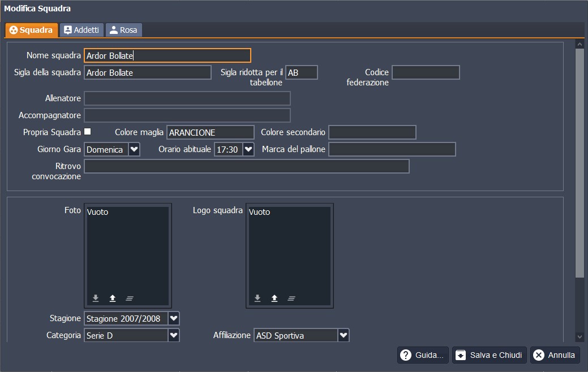The image size is (588, 372).
Task: Click the upload icon under Logo squadra
Action: (274, 298)
